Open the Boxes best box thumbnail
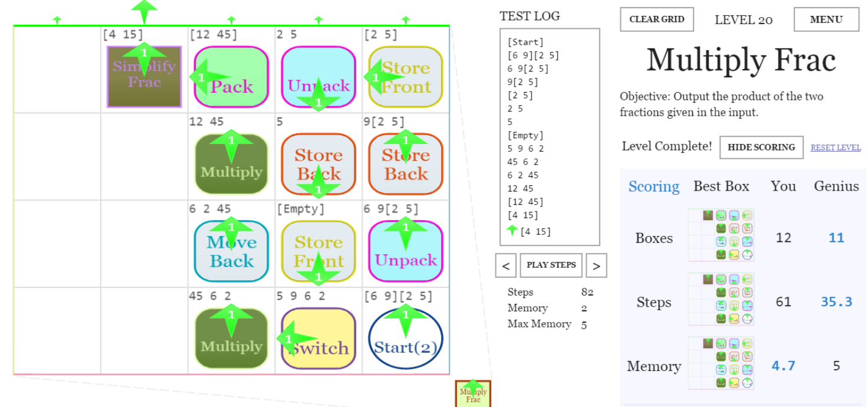This screenshot has width=868, height=407. point(721,235)
